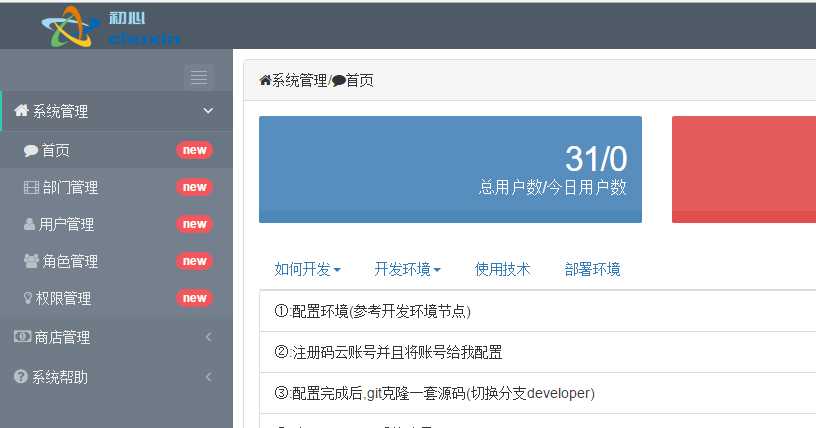Toggle the sidebar with the hamburger icon
Screen dimensions: 816x428
pyautogui.click(x=199, y=78)
